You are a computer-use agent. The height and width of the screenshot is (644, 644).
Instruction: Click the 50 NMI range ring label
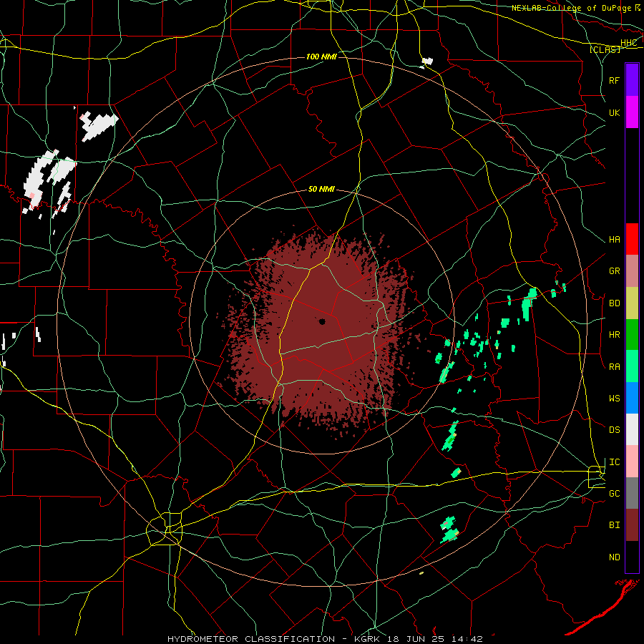[321, 190]
